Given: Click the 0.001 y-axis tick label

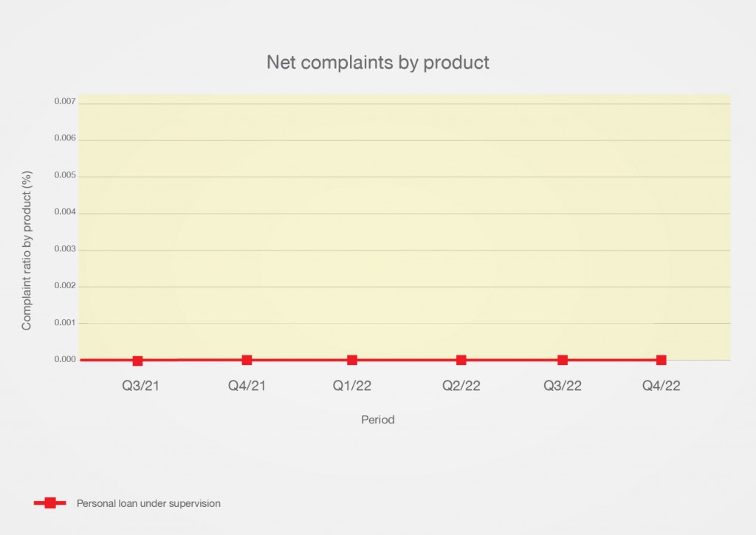Looking at the screenshot, I should click(x=65, y=323).
